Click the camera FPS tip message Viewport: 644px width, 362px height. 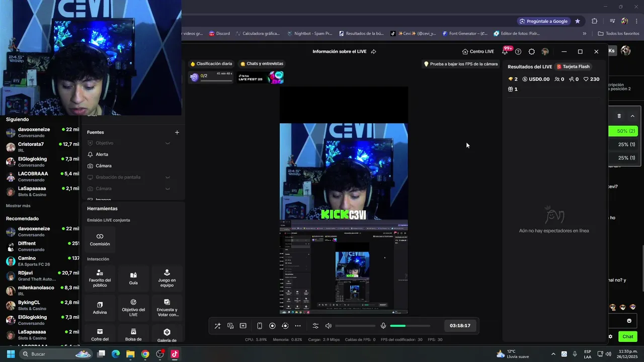click(x=461, y=64)
